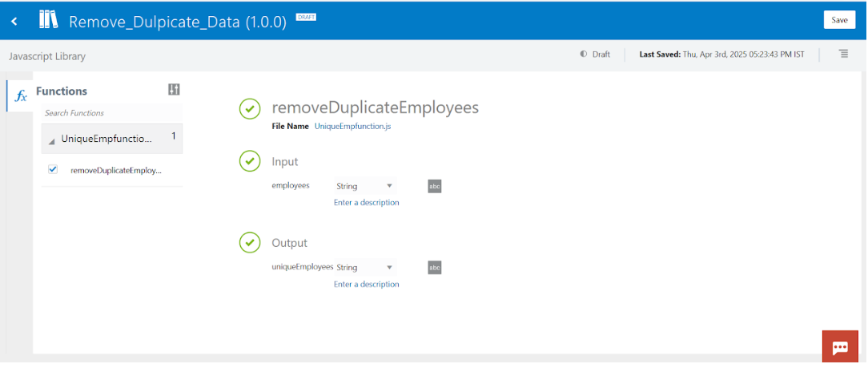
Task: Open the uniqueEmployees String type dropdown
Action: 364,268
